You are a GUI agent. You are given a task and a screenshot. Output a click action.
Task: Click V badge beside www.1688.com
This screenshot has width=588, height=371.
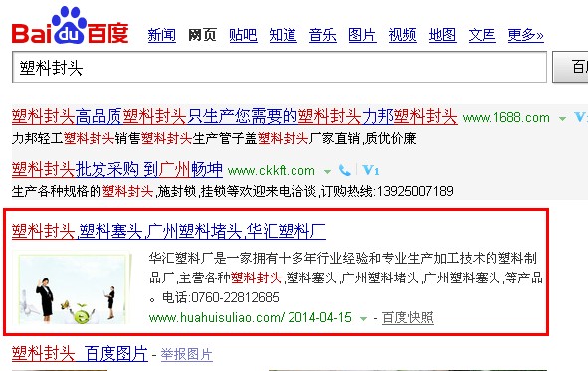pyautogui.click(x=580, y=118)
